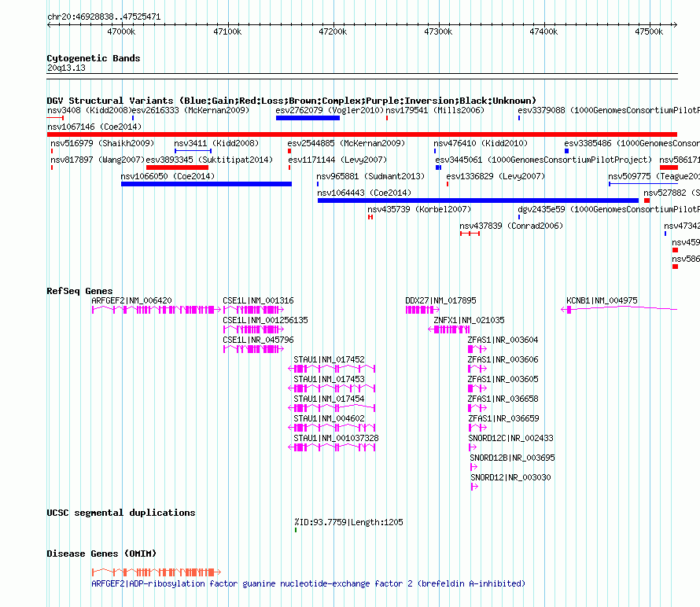
Task: Click the segmental duplication %ID:93.7759 label
Action: coord(348,522)
